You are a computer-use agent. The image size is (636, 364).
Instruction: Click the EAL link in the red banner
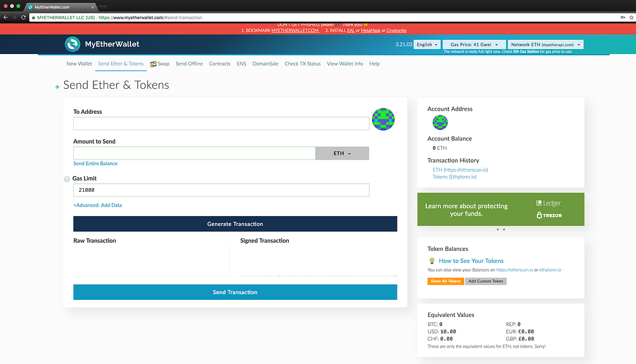[351, 30]
